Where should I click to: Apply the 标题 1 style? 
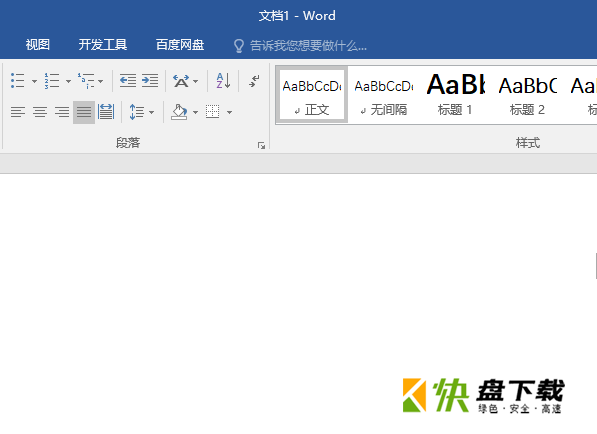(455, 94)
